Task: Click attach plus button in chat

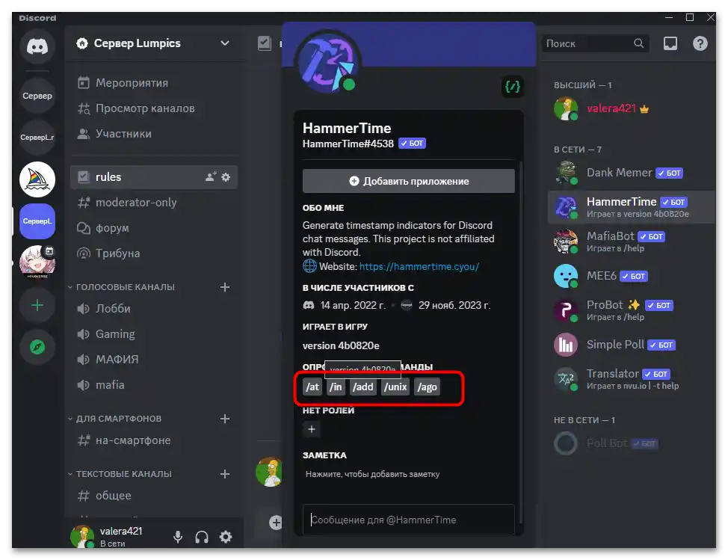Action: point(276,523)
